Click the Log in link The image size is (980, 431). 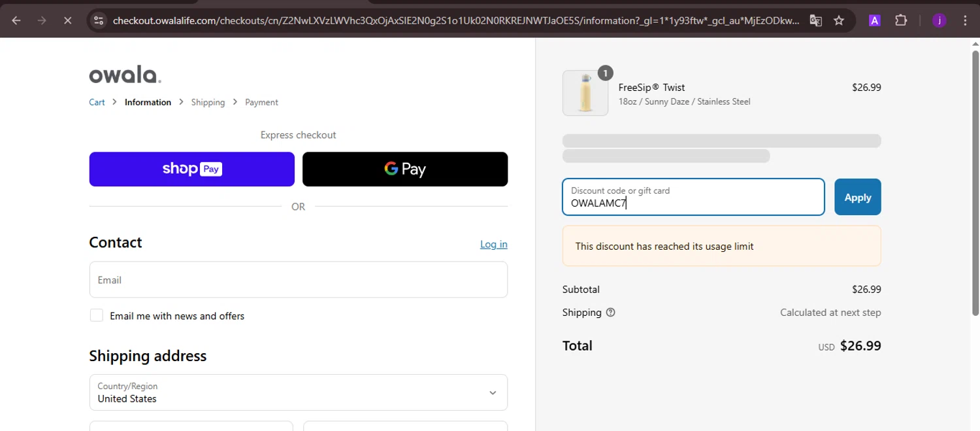pos(493,244)
